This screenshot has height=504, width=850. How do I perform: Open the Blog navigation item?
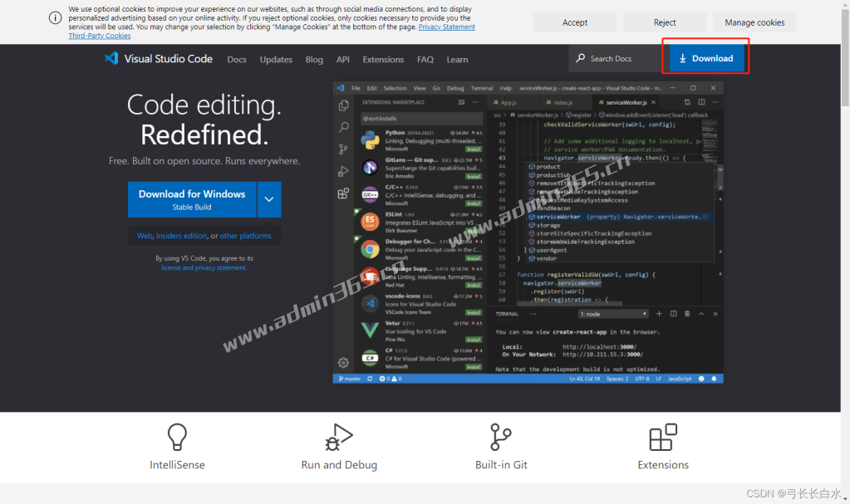pos(314,60)
